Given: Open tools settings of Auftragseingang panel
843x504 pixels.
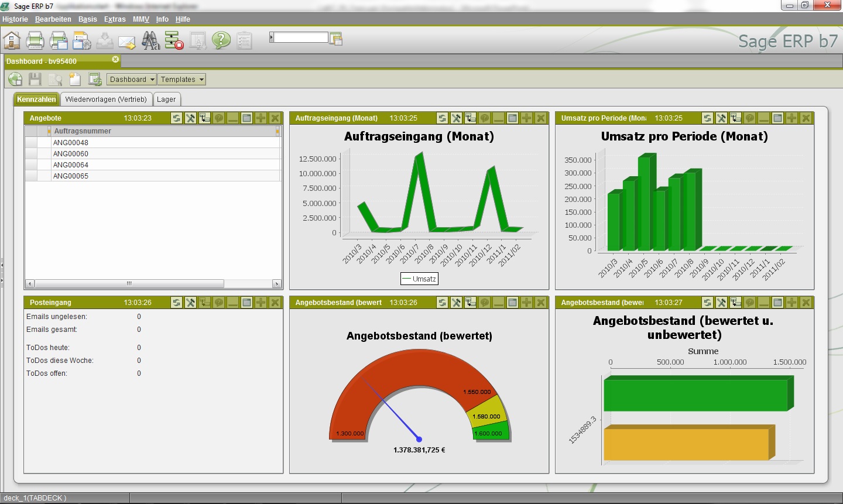Looking at the screenshot, I should [456, 118].
